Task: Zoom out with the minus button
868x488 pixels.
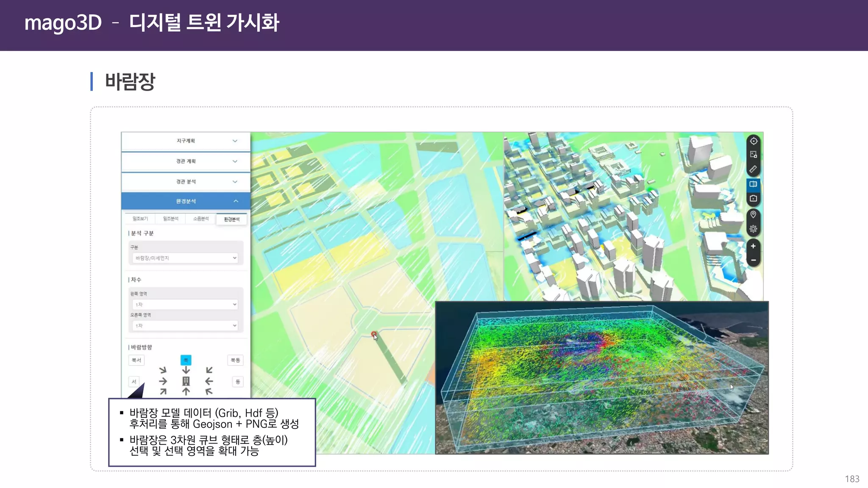Action: pyautogui.click(x=753, y=260)
